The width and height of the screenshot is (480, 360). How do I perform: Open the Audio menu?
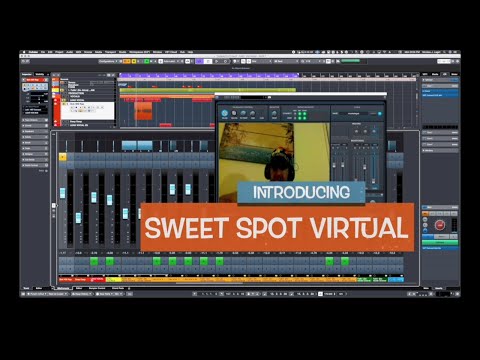pyautogui.click(x=69, y=52)
